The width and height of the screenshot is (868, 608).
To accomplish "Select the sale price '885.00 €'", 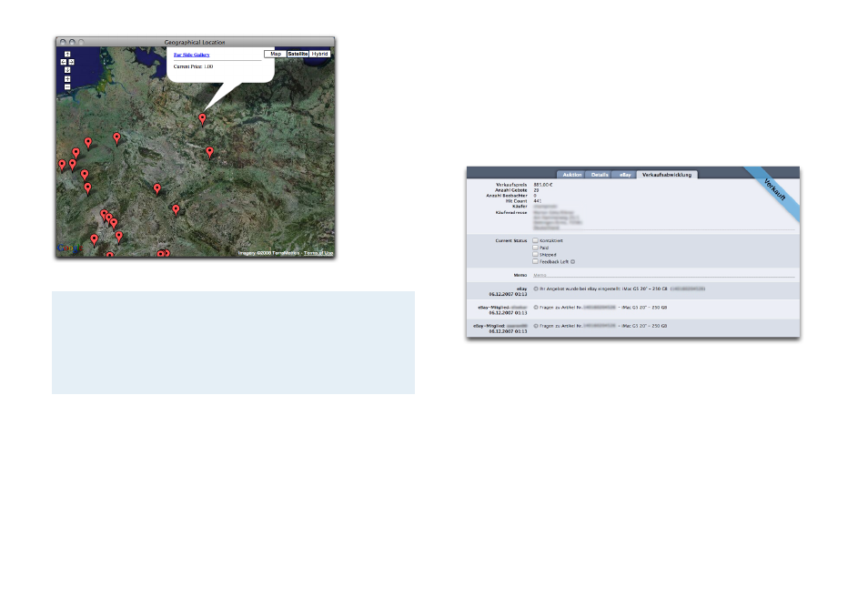I will point(543,185).
